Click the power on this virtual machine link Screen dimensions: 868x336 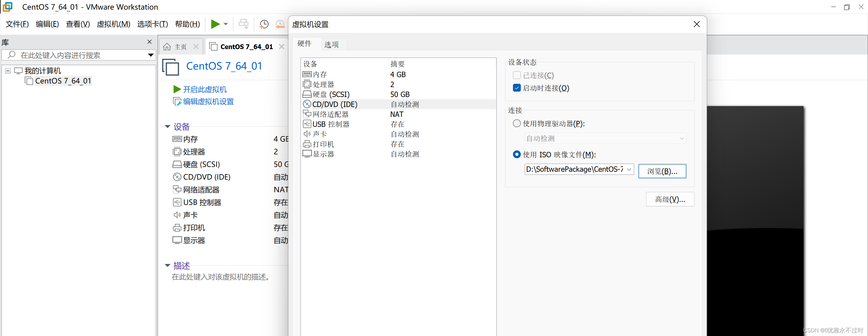click(204, 89)
